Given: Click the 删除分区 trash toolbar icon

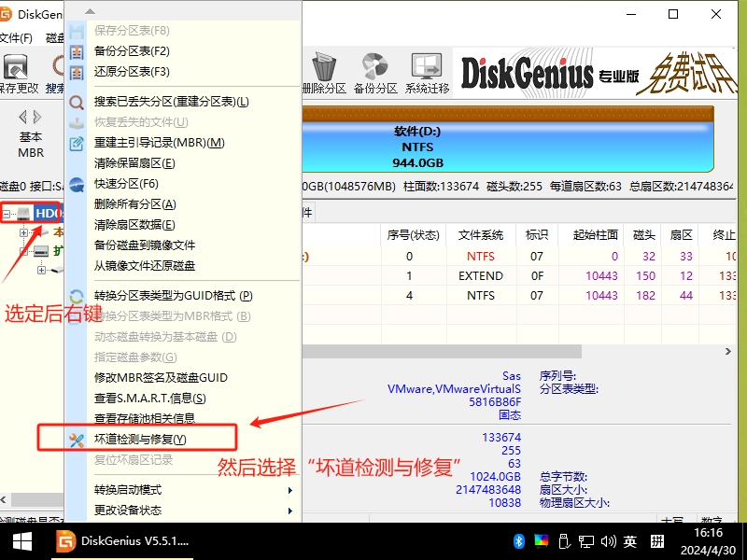Looking at the screenshot, I should click(324, 67).
